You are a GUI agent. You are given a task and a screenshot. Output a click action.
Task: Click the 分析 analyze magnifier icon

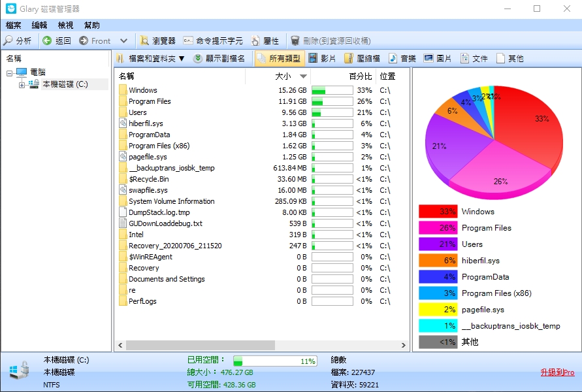pyautogui.click(x=8, y=41)
